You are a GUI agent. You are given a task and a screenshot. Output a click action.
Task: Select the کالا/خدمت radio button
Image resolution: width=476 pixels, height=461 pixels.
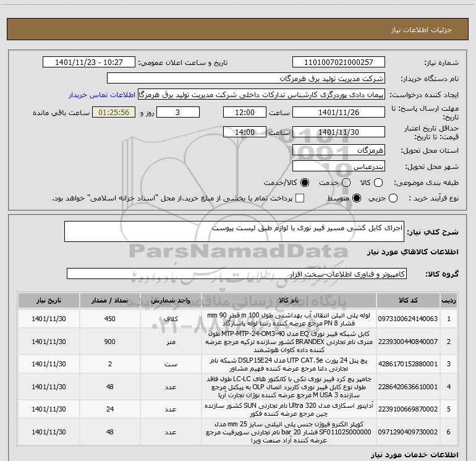[305, 183]
